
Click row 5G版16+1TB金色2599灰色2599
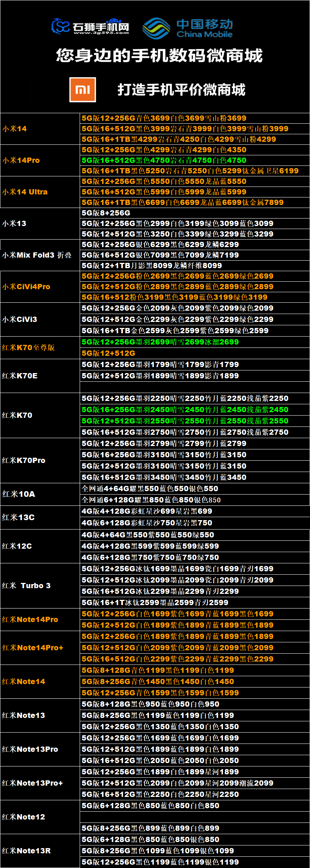tap(195, 331)
